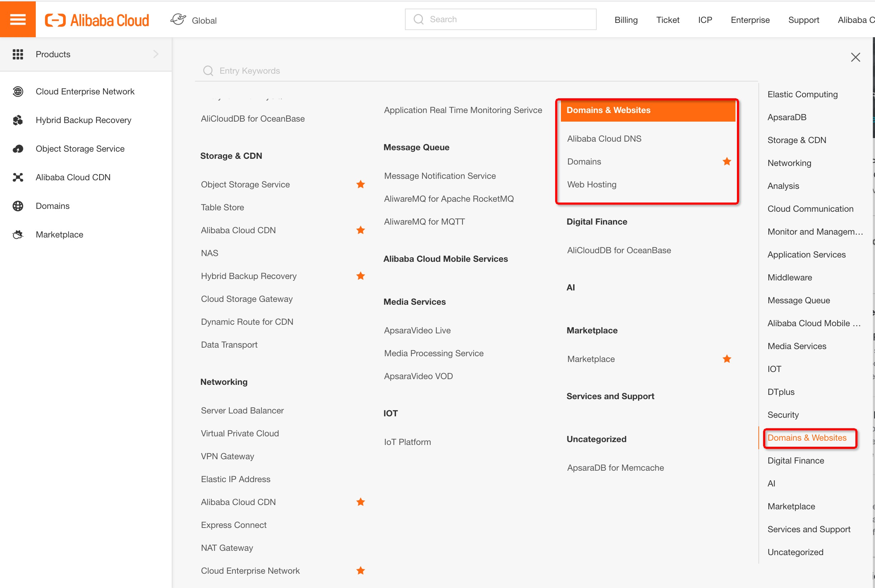Screen dimensions: 875x588
Task: Jump to the Networking category
Action: click(x=789, y=163)
